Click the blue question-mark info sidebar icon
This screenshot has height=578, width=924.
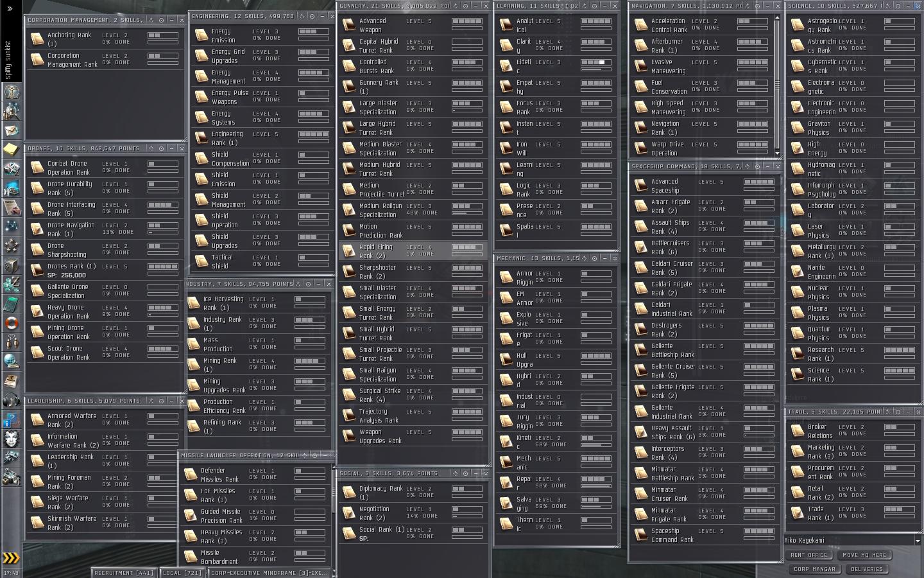(11, 420)
